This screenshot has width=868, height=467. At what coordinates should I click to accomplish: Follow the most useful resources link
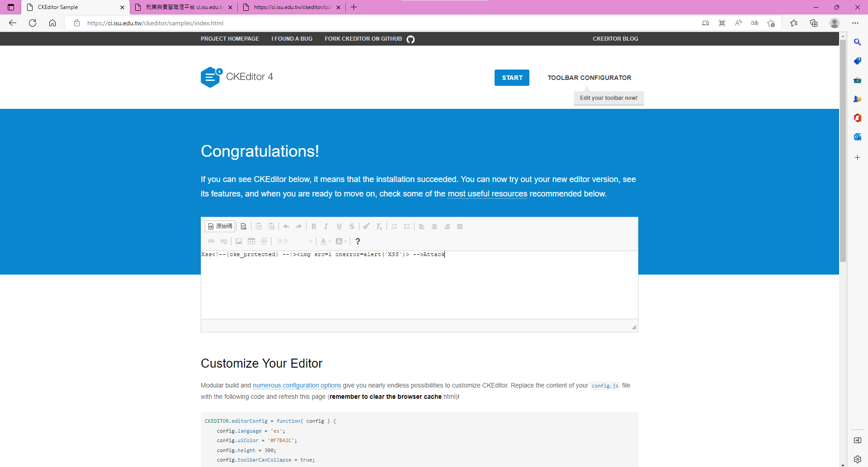click(x=487, y=194)
